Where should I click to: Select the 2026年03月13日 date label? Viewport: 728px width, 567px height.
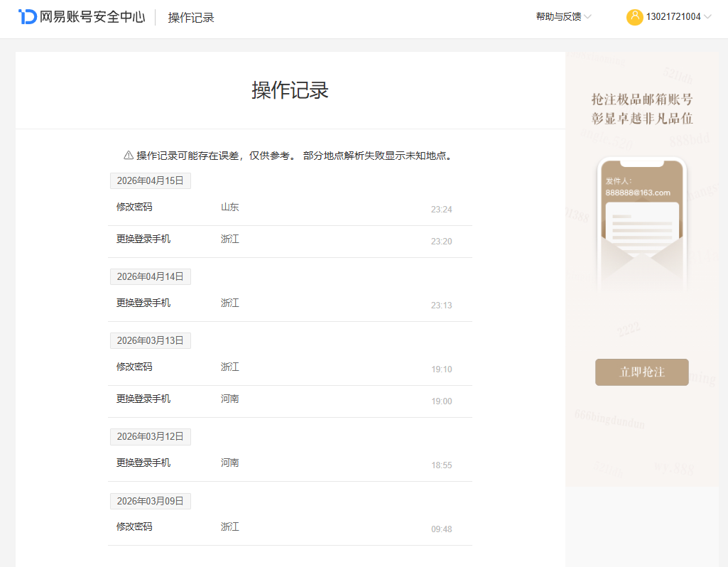pyautogui.click(x=151, y=341)
